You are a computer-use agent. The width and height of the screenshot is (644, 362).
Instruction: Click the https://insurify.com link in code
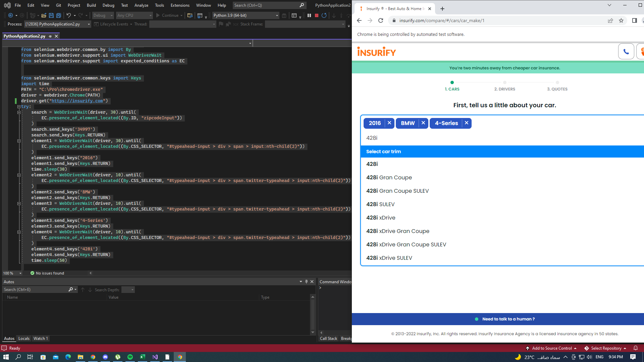coord(77,101)
